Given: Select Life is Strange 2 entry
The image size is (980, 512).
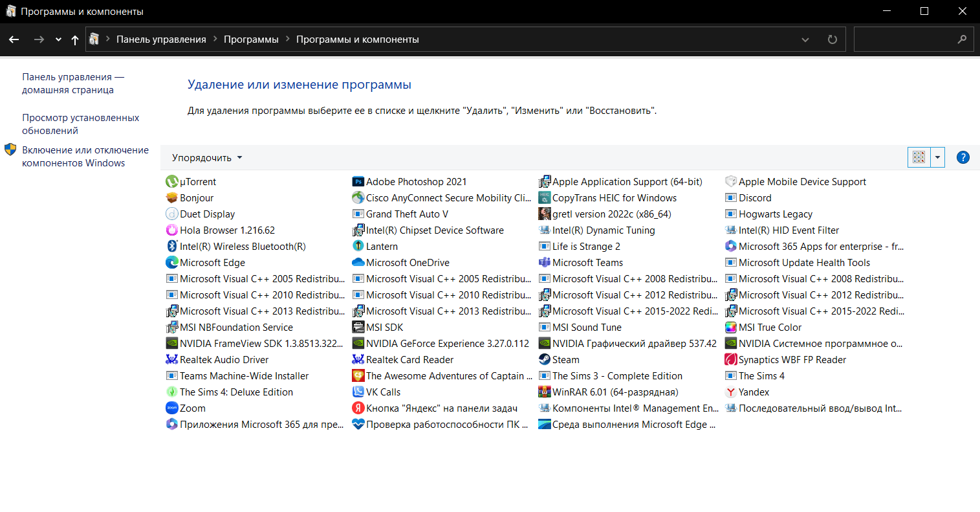Looking at the screenshot, I should [580, 247].
